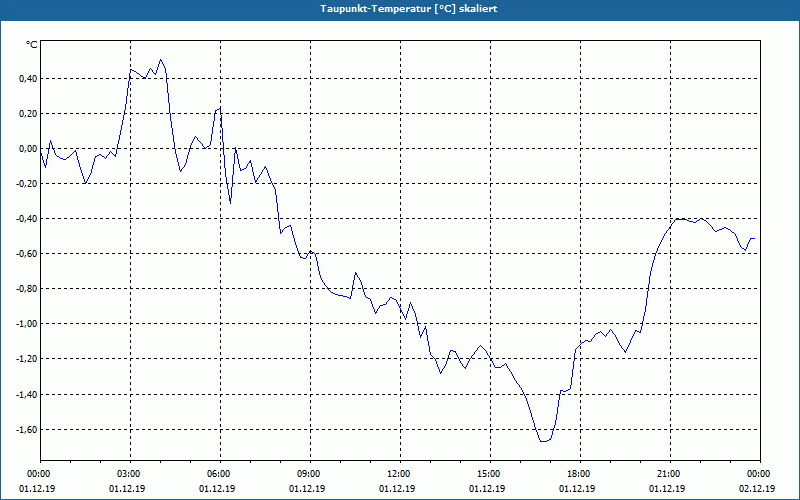Click the '15:00' time label
Screen dimensions: 800x500
[x=490, y=474]
